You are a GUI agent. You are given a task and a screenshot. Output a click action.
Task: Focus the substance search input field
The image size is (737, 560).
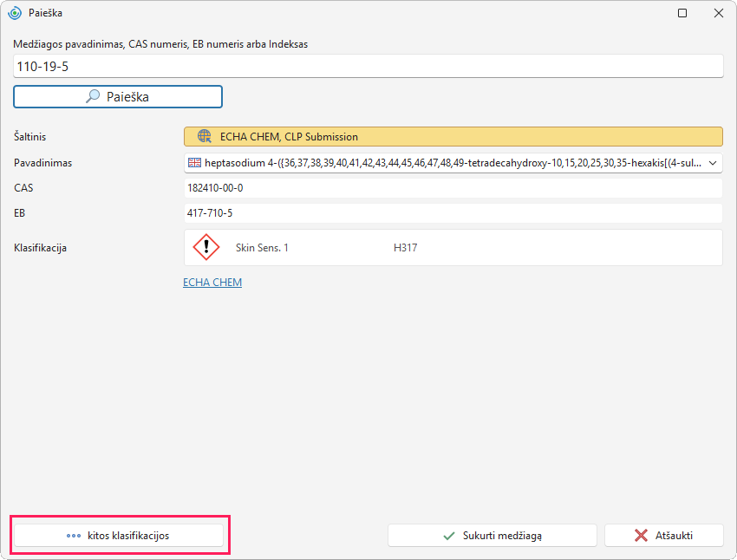368,66
